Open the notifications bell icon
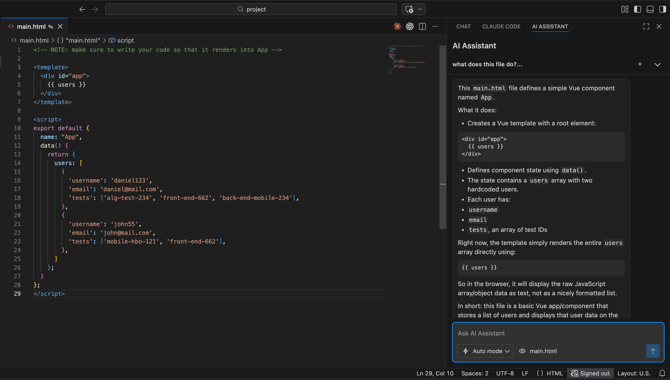The height and width of the screenshot is (380, 670). [x=662, y=373]
